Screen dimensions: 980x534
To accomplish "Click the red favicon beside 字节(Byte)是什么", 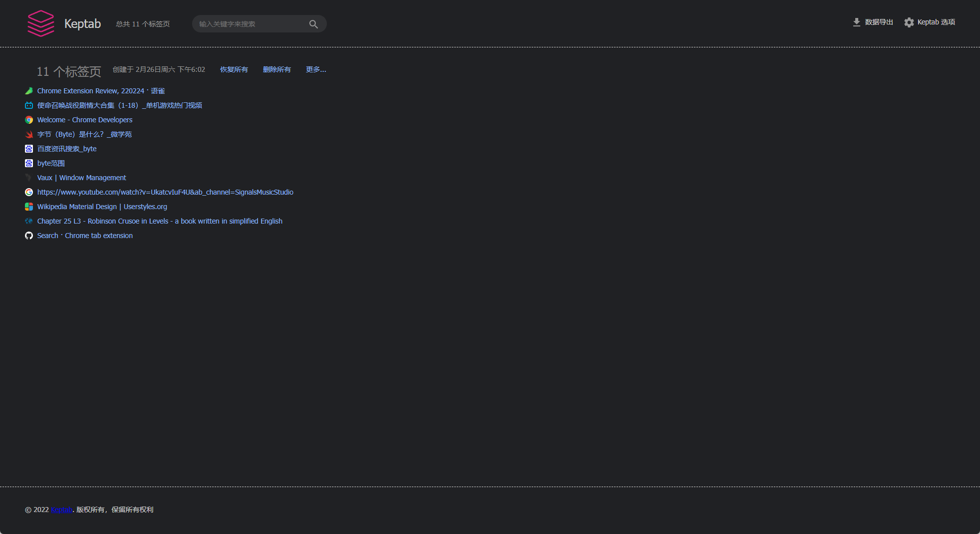I will pos(29,134).
